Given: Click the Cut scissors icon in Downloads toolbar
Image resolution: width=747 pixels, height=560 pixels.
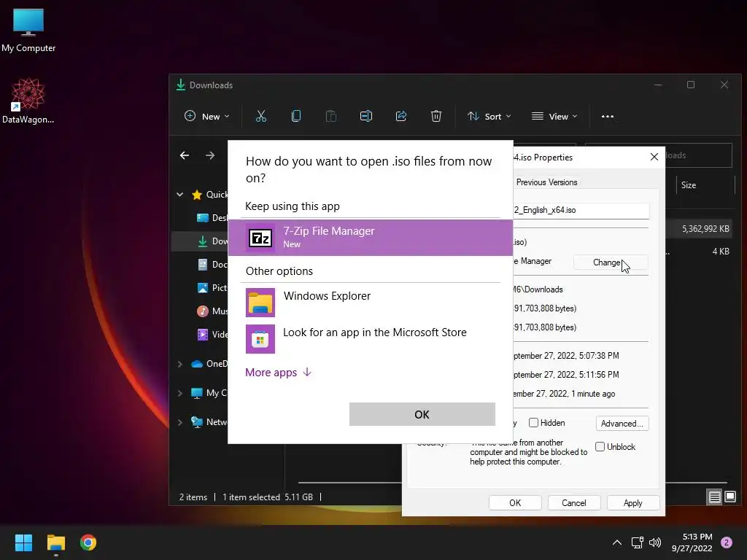Looking at the screenshot, I should [x=261, y=116].
